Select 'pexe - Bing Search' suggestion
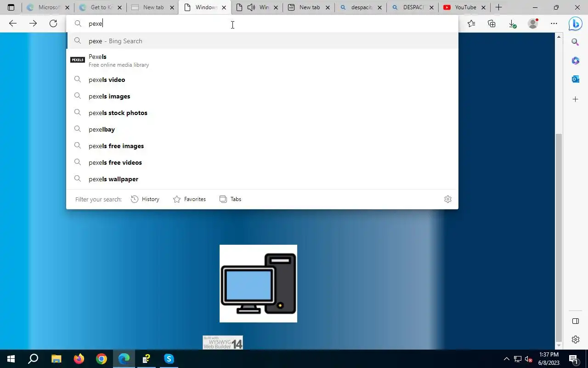Screen dimensions: 588x368 point(262,41)
